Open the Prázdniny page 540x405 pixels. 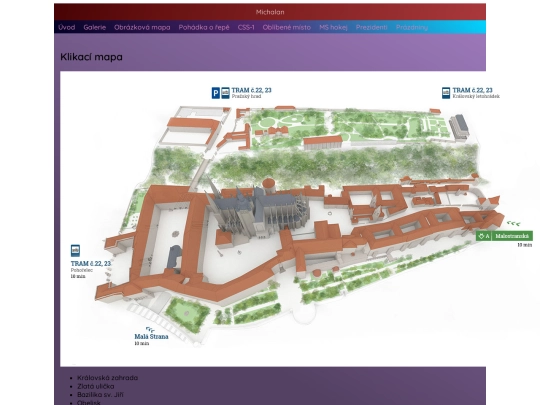coord(412,28)
